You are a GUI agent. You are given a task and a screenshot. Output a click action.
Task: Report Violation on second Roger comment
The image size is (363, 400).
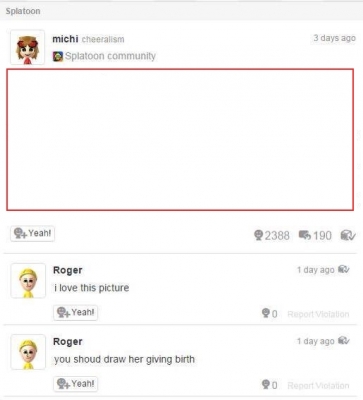click(x=318, y=386)
